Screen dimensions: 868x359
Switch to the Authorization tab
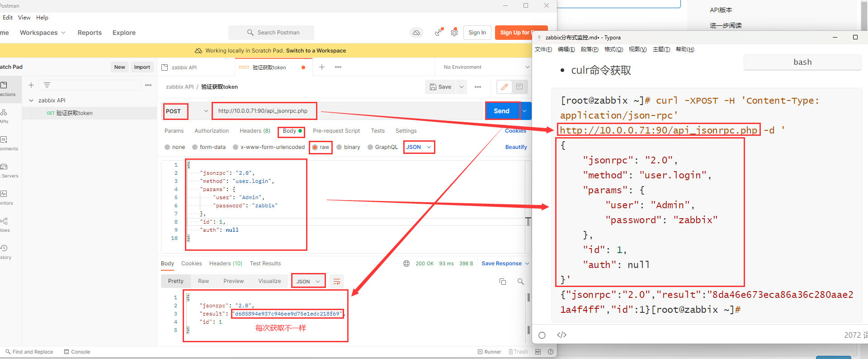(x=212, y=131)
